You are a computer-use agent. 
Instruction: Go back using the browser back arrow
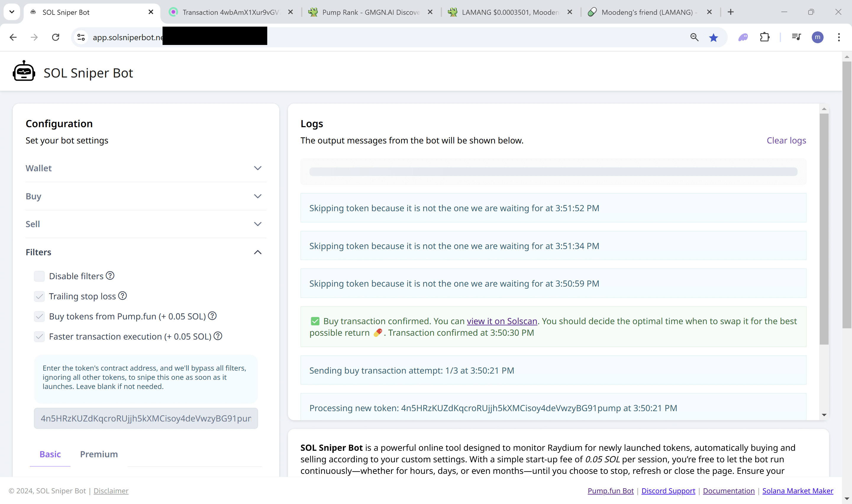pos(13,37)
